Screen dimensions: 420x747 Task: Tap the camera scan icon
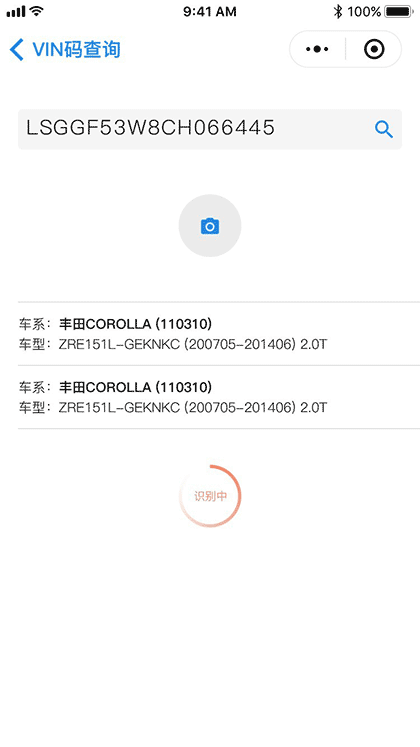point(210,226)
